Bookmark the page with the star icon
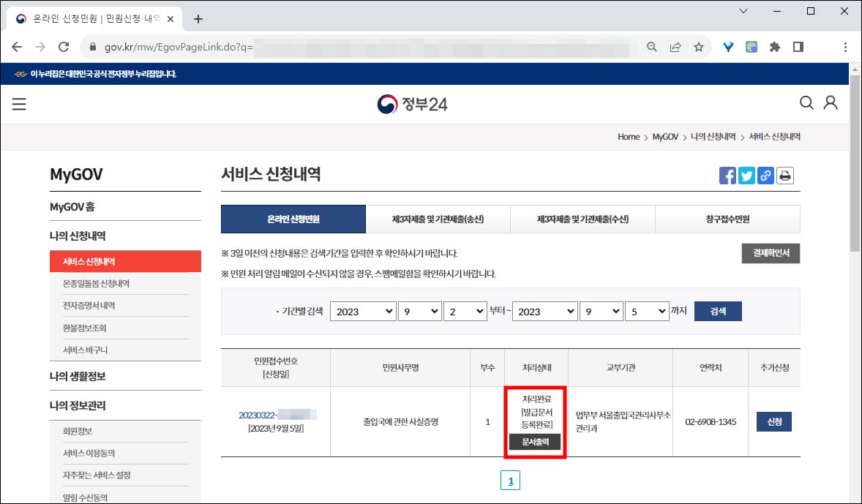The image size is (862, 504). point(698,46)
